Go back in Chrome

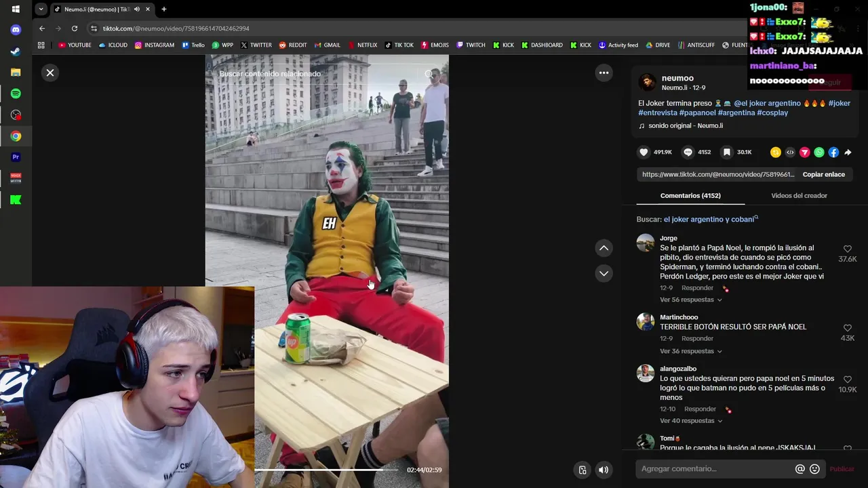point(42,28)
